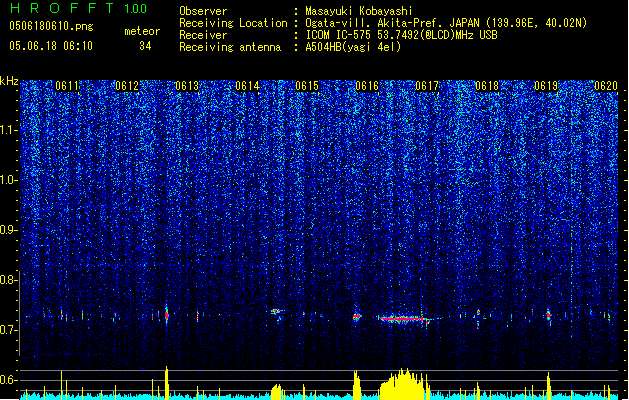This screenshot has height=400, width=629.
Task: Click the date stamp 05.06.18 06:10
Action: [x=51, y=46]
